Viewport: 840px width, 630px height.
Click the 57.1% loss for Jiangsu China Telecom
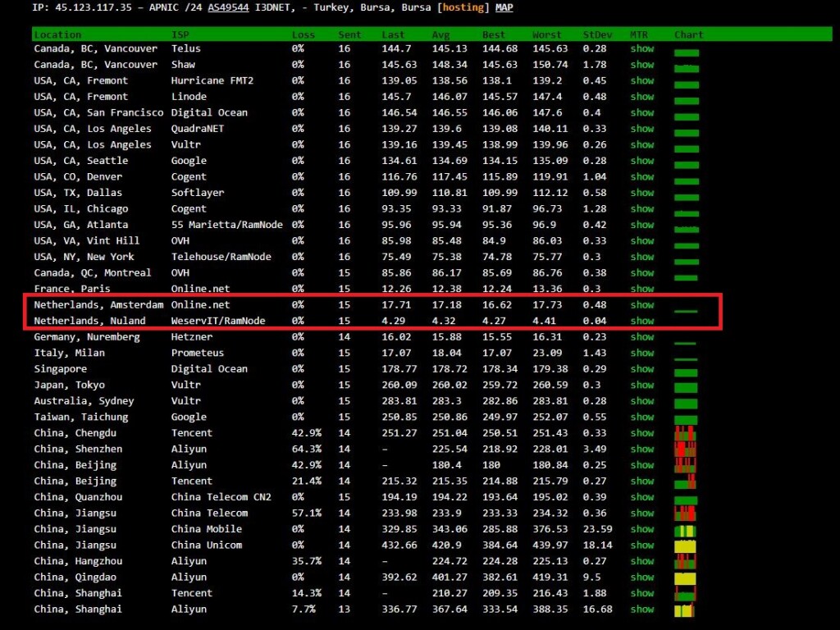tap(307, 514)
